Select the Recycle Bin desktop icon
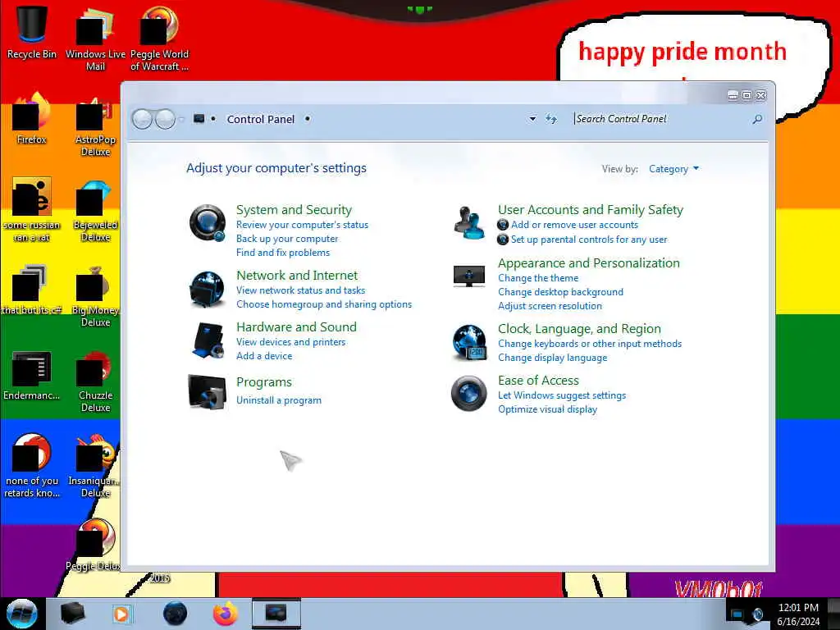This screenshot has width=840, height=630. [x=32, y=32]
